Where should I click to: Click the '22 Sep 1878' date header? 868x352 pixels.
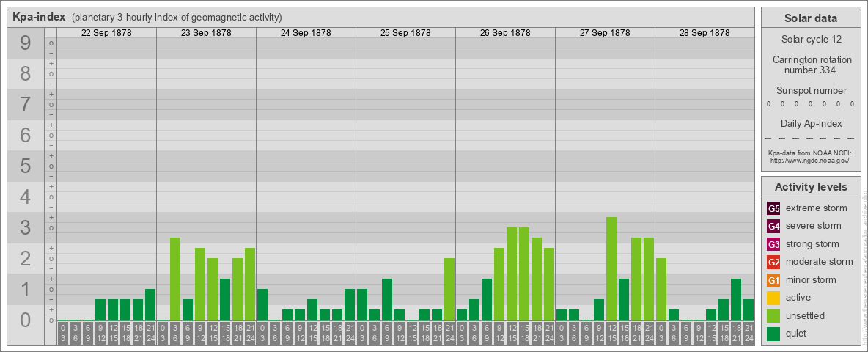click(106, 33)
